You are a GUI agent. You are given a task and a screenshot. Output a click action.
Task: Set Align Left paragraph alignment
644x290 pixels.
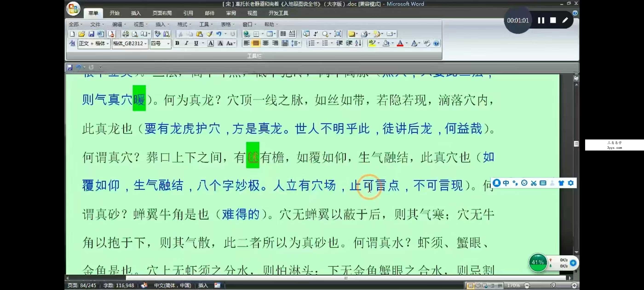247,43
